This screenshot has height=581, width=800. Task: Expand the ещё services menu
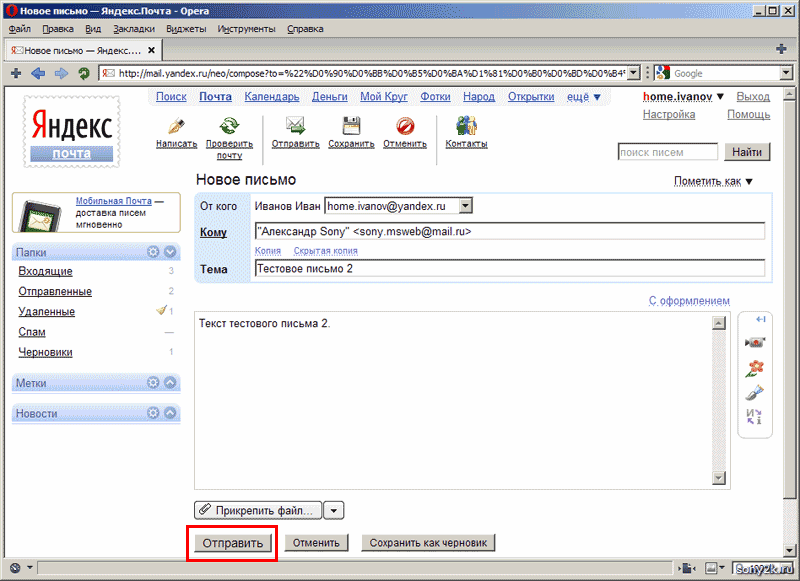click(584, 97)
